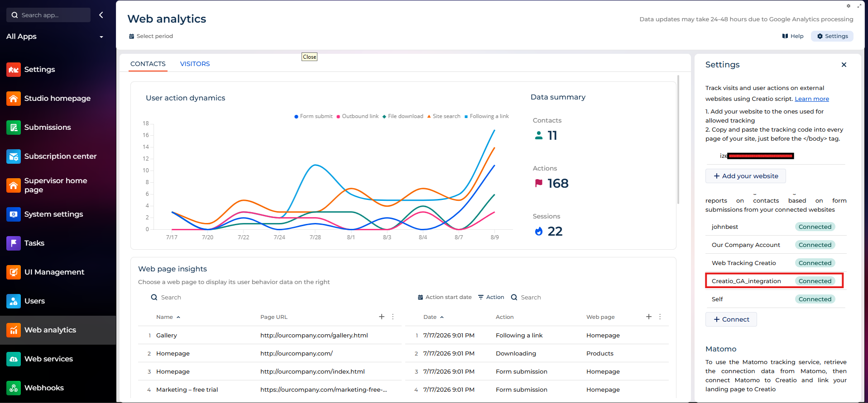Screen dimensions: 868x403
Task: Open the UI Management sidebar icon
Action: coord(14,272)
